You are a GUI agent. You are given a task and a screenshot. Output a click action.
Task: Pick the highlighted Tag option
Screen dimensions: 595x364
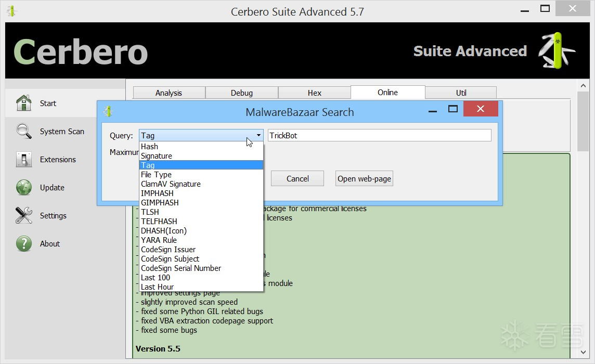pos(201,165)
